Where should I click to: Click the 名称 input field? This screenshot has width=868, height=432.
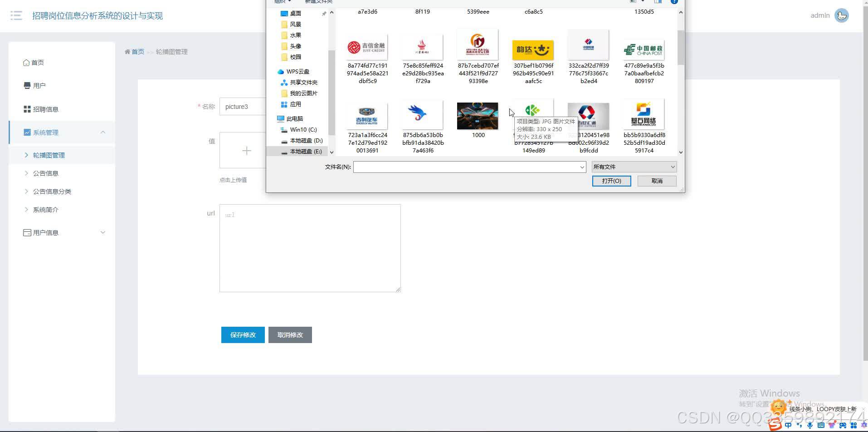tap(243, 107)
